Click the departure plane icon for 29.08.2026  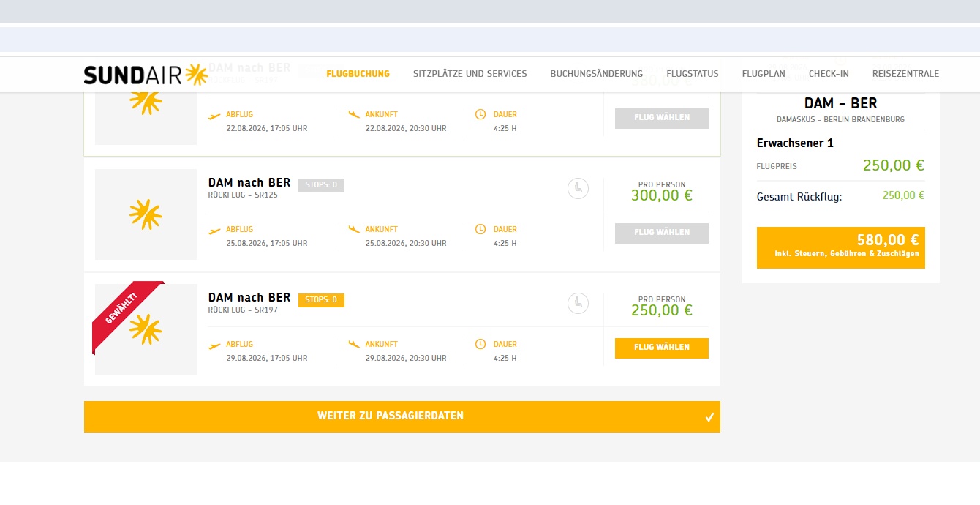pyautogui.click(x=214, y=345)
